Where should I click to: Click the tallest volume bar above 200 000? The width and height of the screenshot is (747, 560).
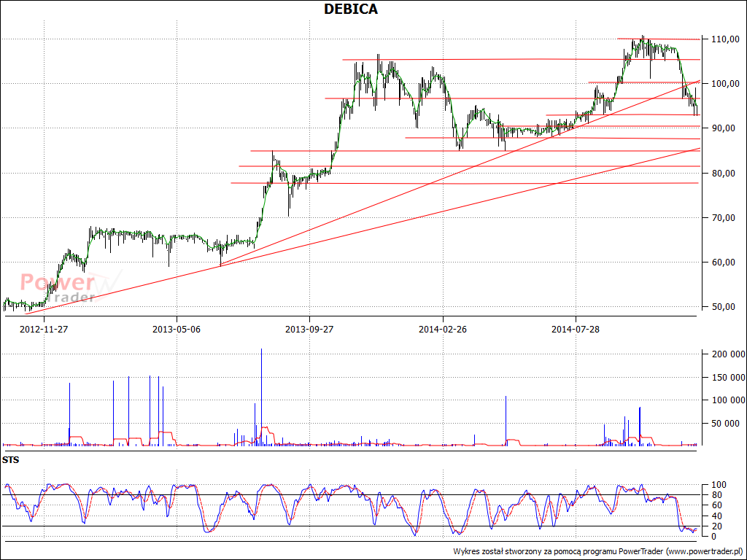coord(262,397)
